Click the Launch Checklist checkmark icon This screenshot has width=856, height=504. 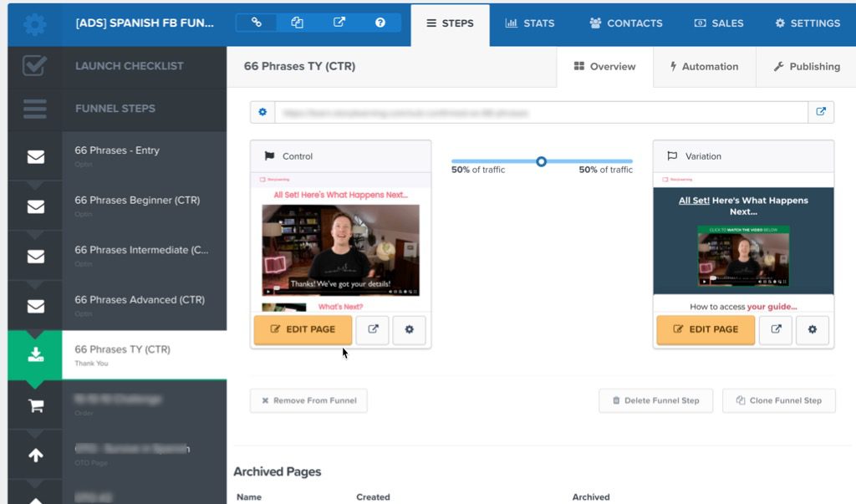tap(34, 66)
